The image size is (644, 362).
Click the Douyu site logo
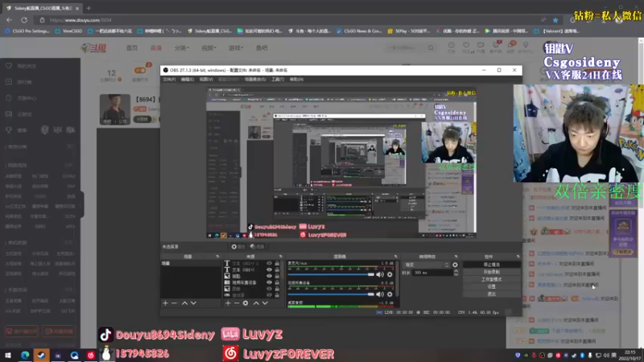94,48
